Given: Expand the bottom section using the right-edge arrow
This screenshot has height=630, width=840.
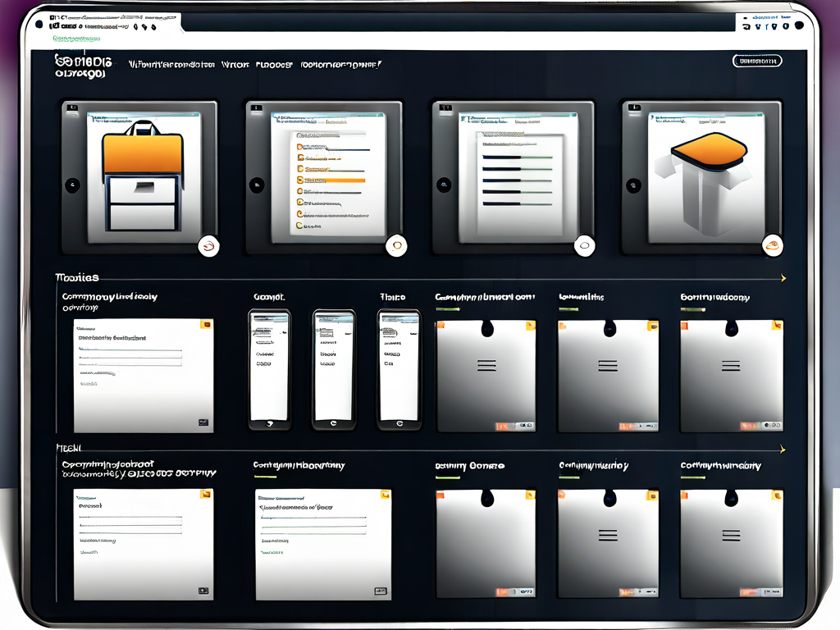Looking at the screenshot, I should [783, 449].
